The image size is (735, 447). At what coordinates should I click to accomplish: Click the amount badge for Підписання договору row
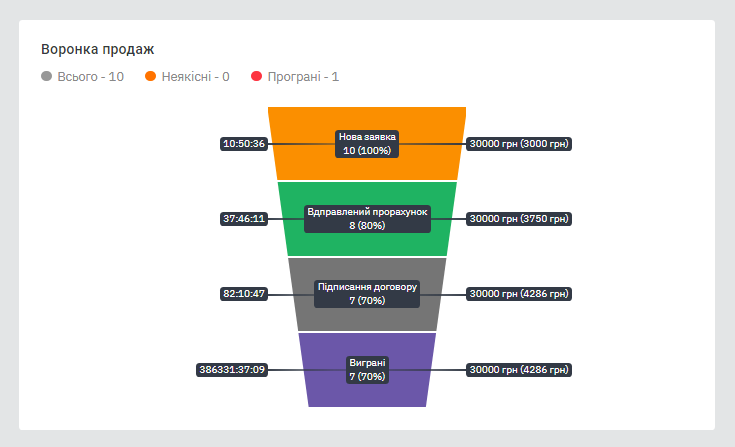coord(519,294)
